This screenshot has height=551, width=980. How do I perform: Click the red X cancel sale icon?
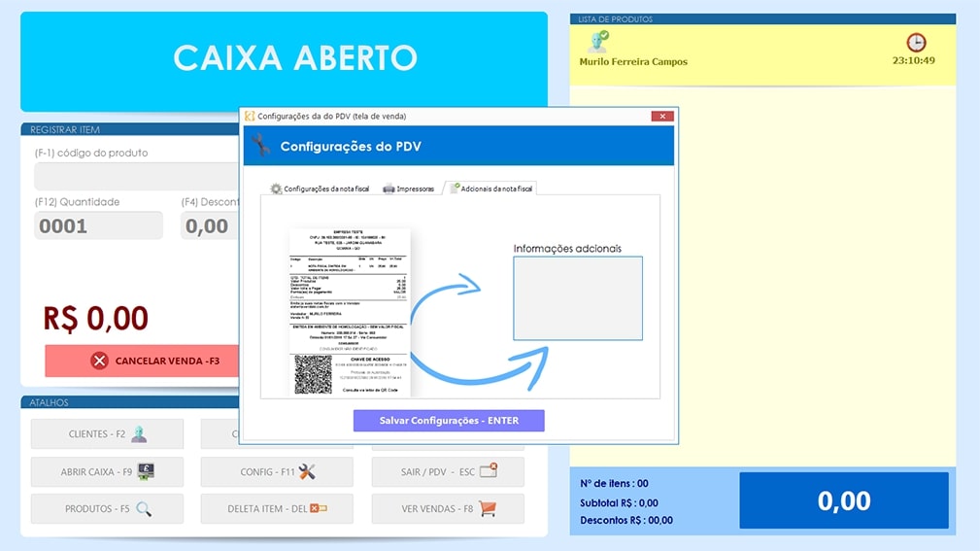coord(99,361)
